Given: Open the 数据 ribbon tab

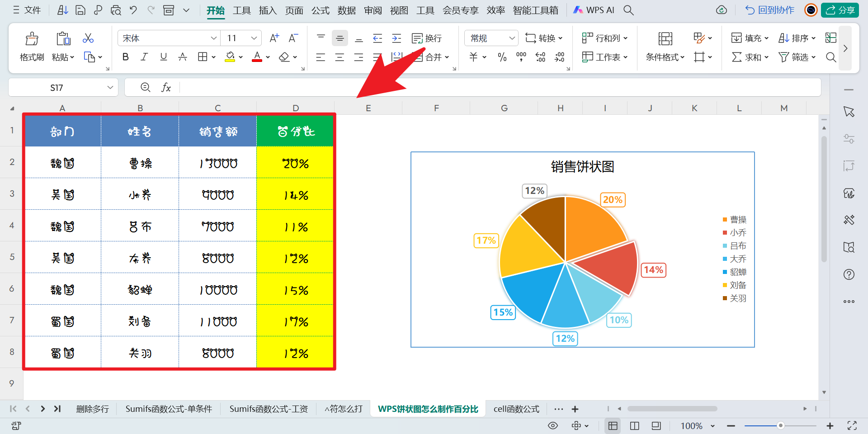Looking at the screenshot, I should coord(347,10).
